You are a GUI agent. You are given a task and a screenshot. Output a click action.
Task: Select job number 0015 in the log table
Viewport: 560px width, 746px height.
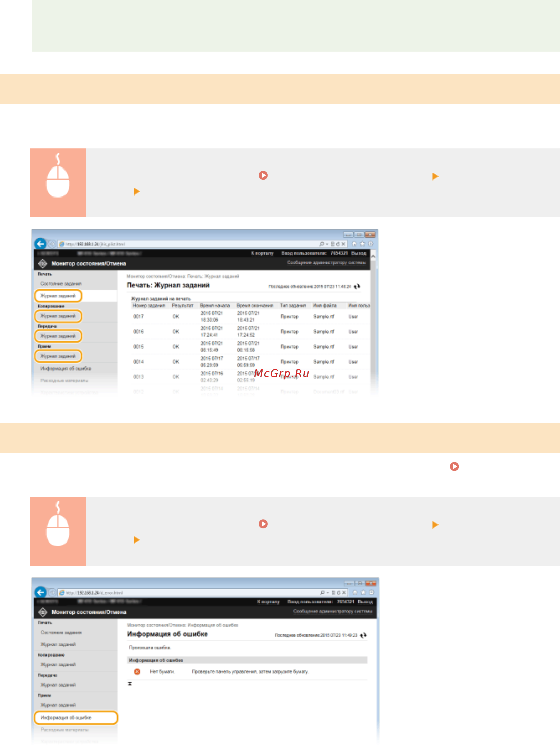point(138,347)
